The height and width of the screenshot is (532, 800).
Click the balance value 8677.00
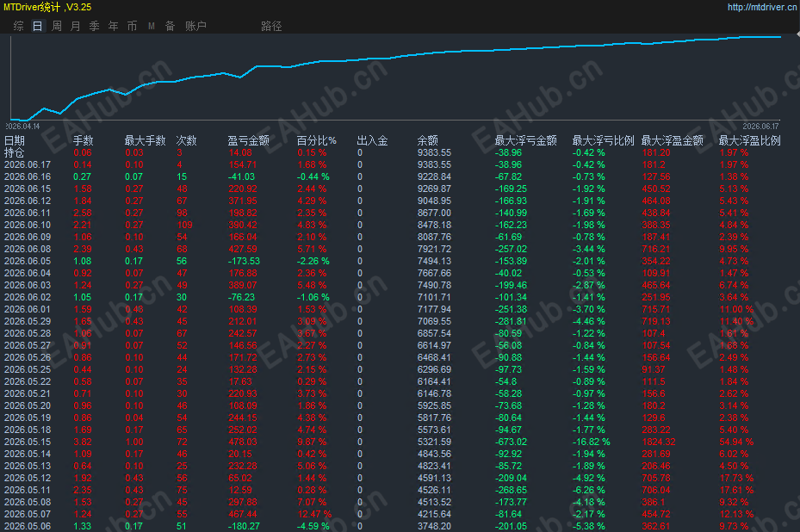[x=434, y=213]
